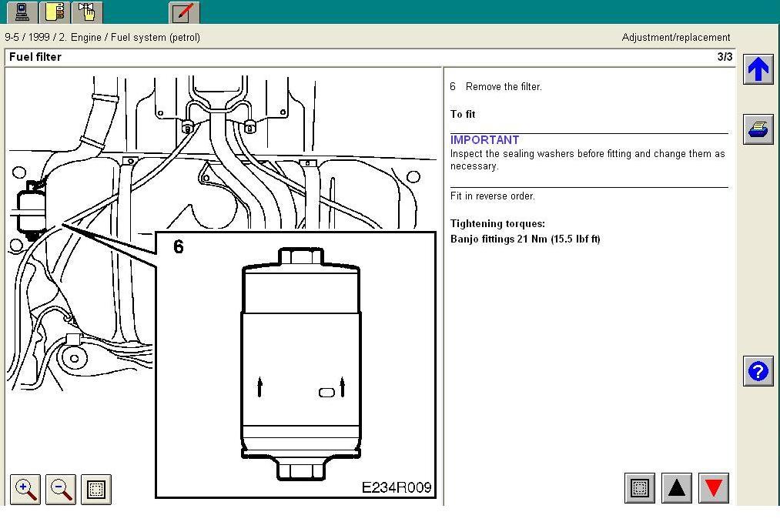The image size is (780, 532).
Task: Click 'Banjo fittings 21 Nm' torque value
Action: [x=525, y=239]
